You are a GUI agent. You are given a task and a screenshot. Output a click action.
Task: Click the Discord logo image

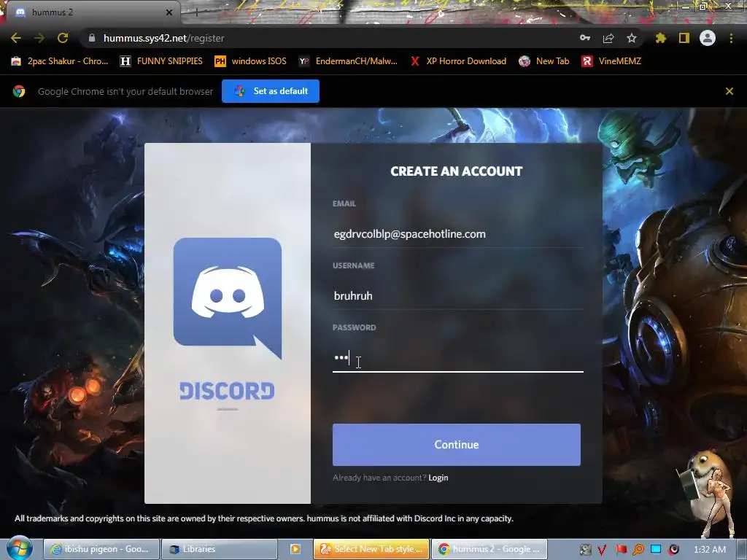tap(228, 298)
